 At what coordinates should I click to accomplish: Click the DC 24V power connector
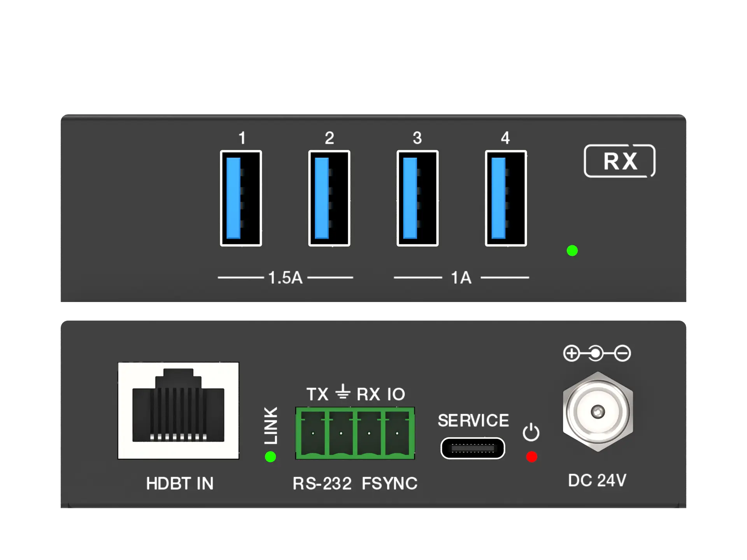pos(598,412)
